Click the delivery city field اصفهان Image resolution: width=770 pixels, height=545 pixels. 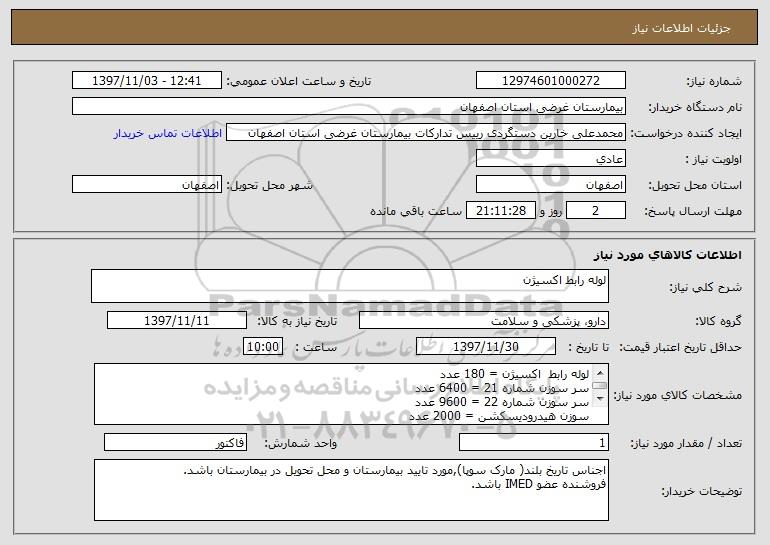click(147, 185)
